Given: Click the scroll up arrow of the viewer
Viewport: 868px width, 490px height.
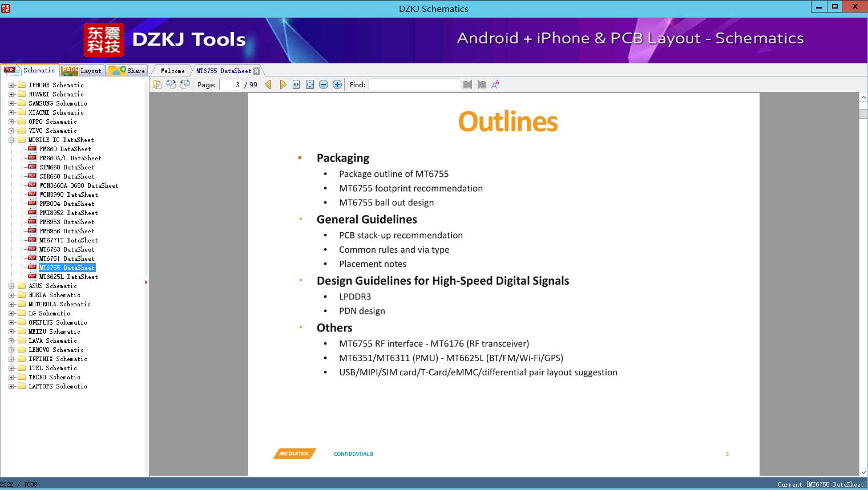Looking at the screenshot, I should 863,98.
